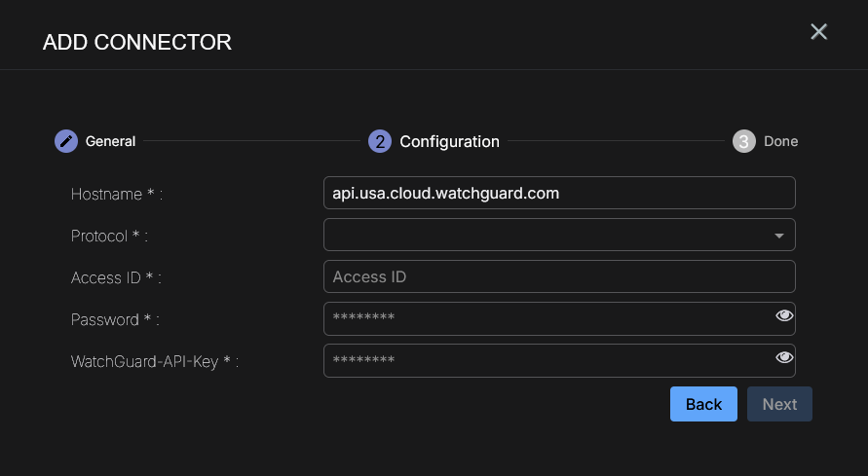868x476 pixels.
Task: Click the "Access ID * :" field label
Action: tap(116, 277)
